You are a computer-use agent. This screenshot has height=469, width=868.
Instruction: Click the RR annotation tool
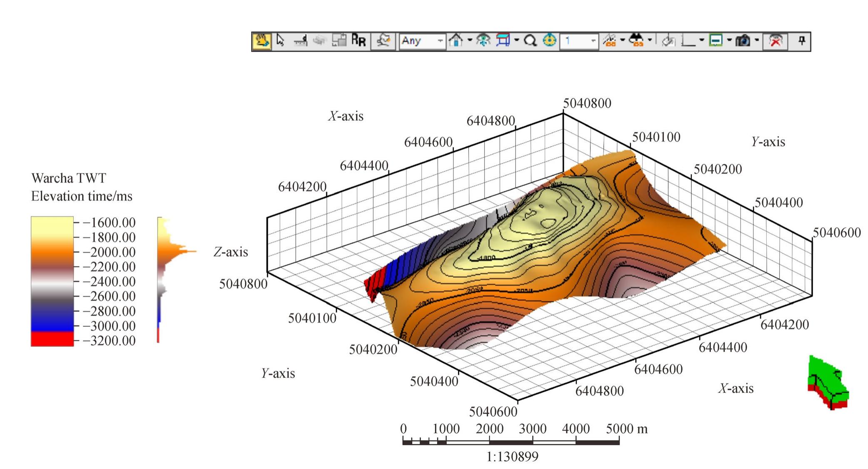358,41
